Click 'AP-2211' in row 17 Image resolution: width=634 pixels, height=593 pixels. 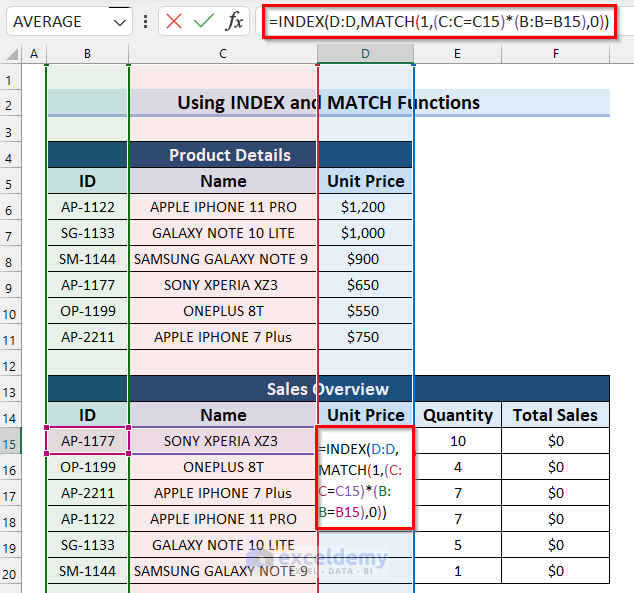(87, 493)
